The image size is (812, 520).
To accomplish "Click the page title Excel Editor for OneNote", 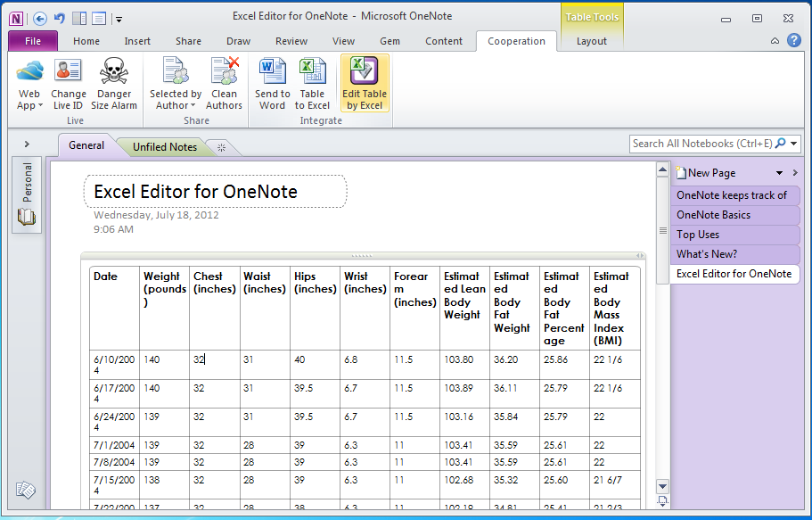I will pos(195,192).
